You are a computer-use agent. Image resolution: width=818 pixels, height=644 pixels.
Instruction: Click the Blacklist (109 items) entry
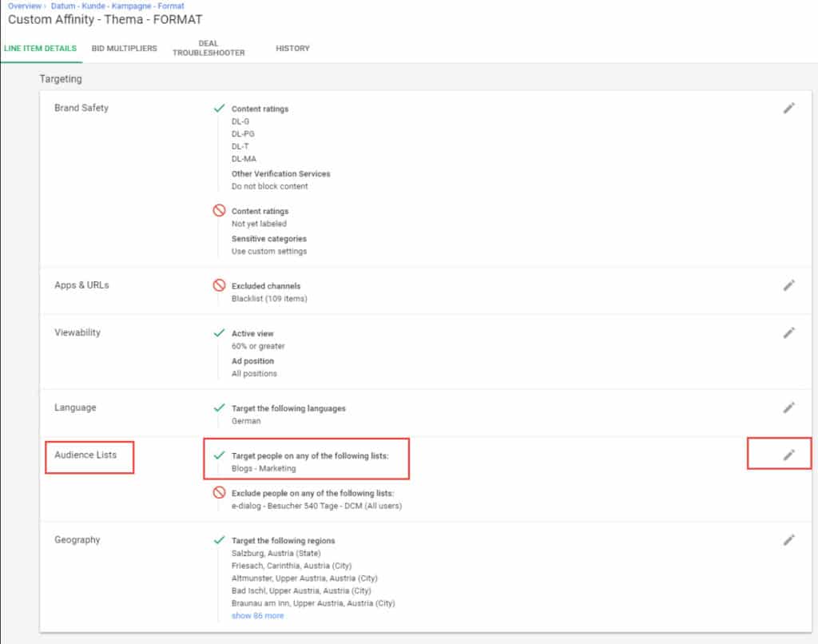(x=269, y=299)
